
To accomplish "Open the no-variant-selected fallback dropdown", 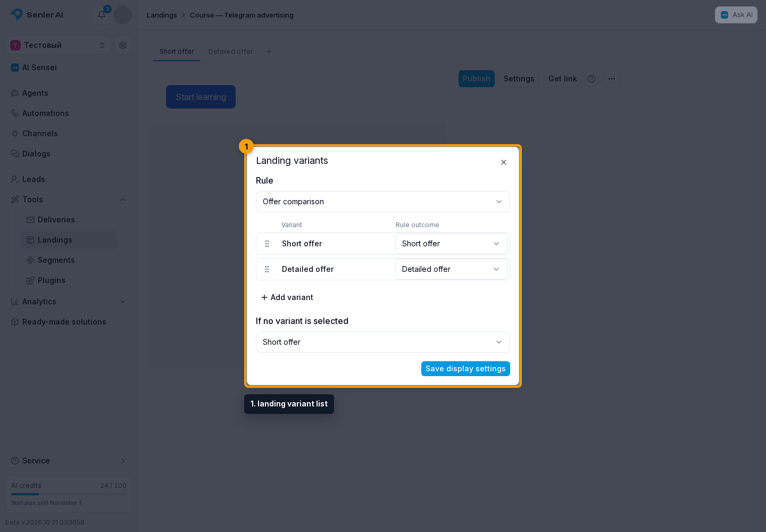I will pos(383,342).
